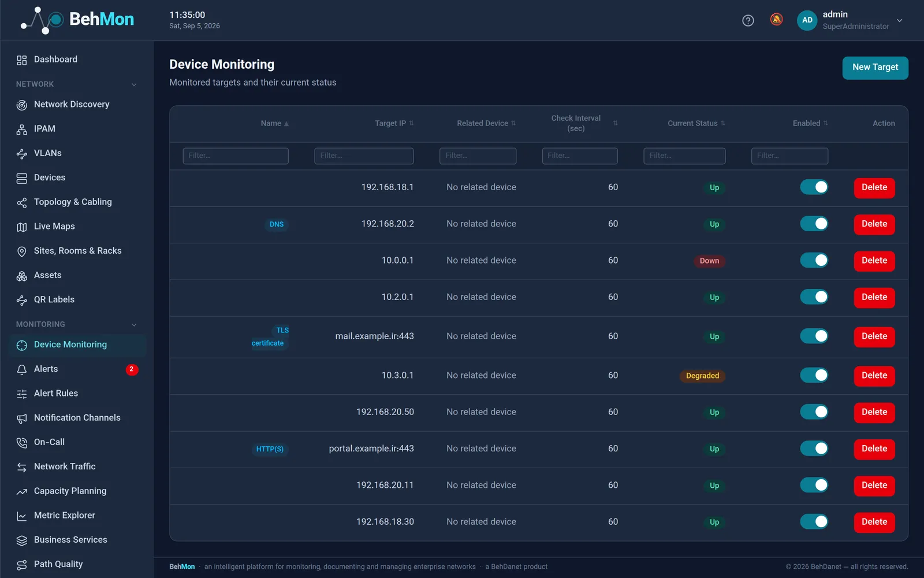Click the muted notifications bell icon
This screenshot has width=924, height=578.
pyautogui.click(x=777, y=20)
